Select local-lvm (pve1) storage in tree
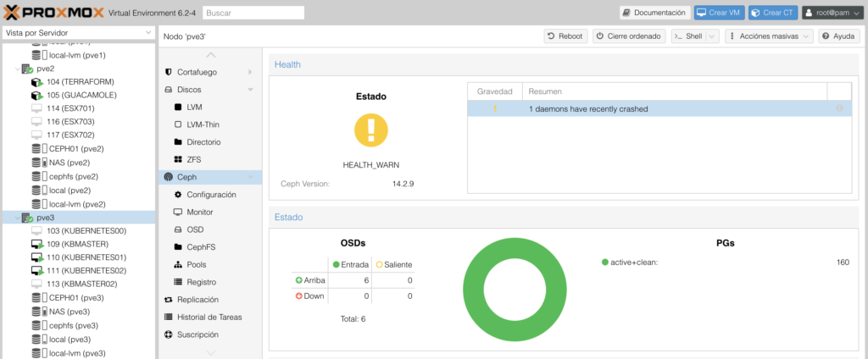Image resolution: width=868 pixels, height=359 pixels. click(77, 55)
